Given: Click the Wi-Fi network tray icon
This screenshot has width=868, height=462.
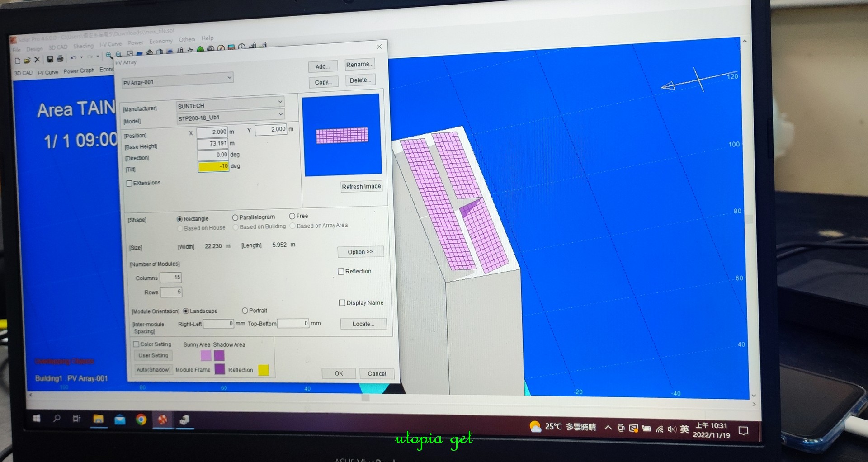Looking at the screenshot, I should point(660,429).
